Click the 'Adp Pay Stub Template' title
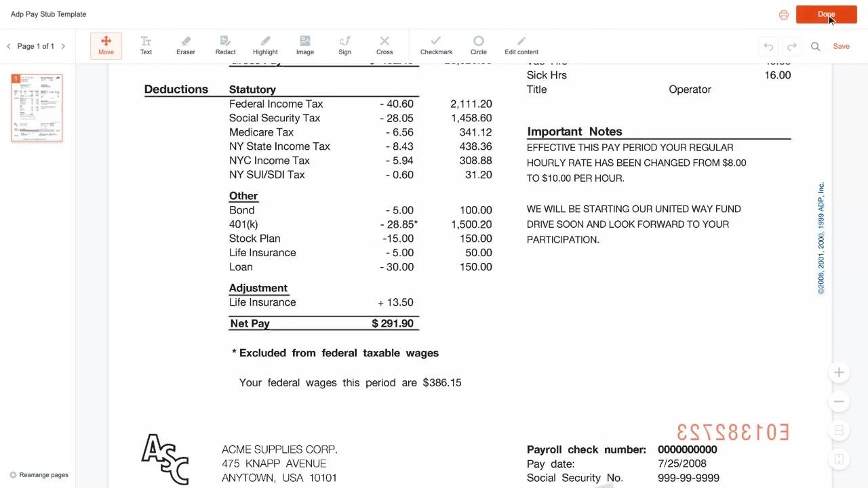Image resolution: width=868 pixels, height=488 pixels. coord(48,14)
